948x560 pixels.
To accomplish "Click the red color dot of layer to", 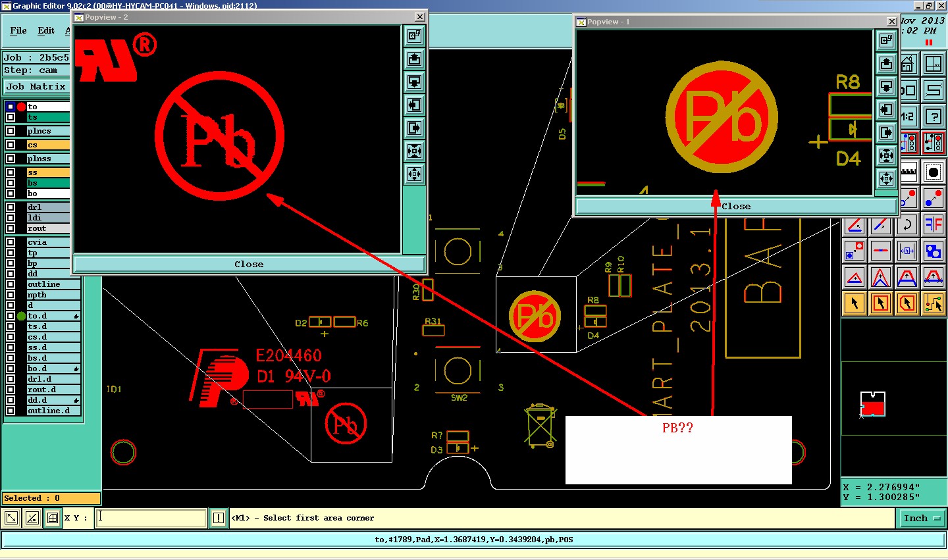I will [21, 107].
